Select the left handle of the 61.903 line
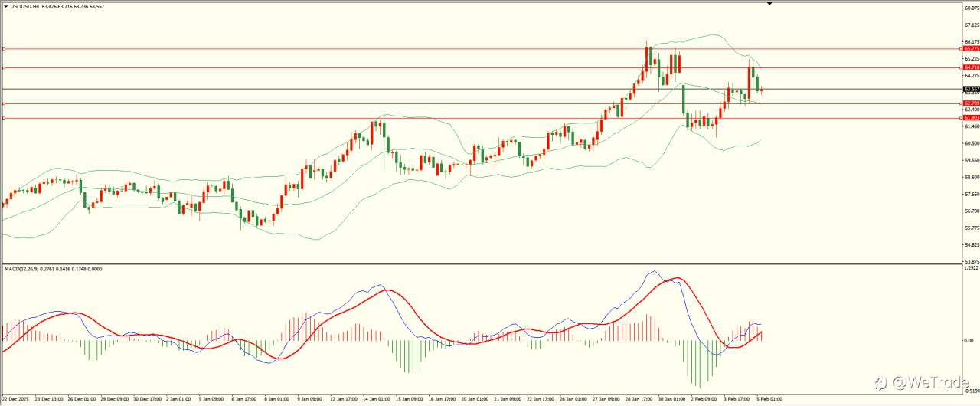The width and height of the screenshot is (980, 406). [x=4, y=118]
